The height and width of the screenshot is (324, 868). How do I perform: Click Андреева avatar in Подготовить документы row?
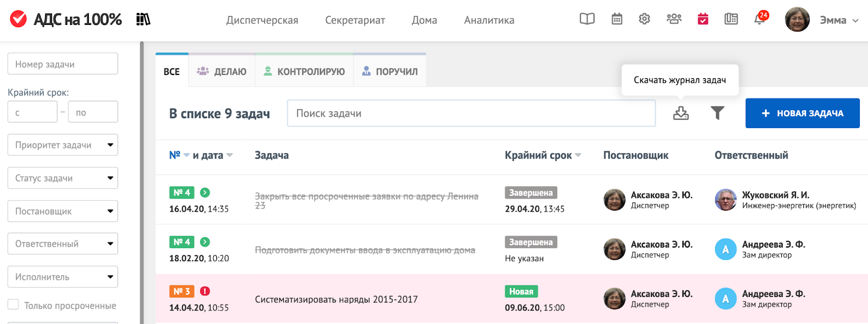[726, 249]
